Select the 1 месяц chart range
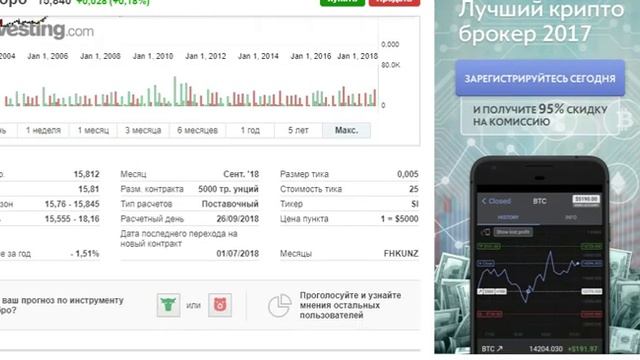Screen dimensions: 640x360 [x=93, y=130]
